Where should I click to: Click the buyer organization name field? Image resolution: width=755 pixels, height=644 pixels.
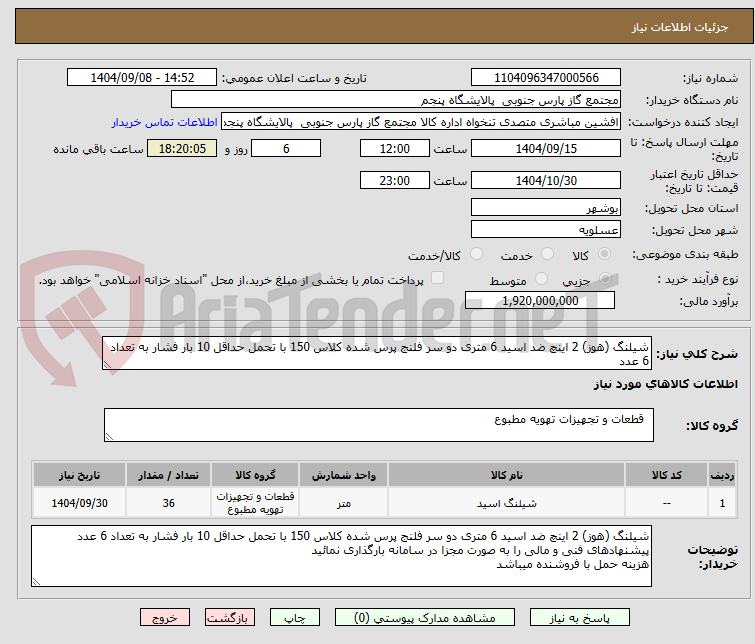pos(396,100)
